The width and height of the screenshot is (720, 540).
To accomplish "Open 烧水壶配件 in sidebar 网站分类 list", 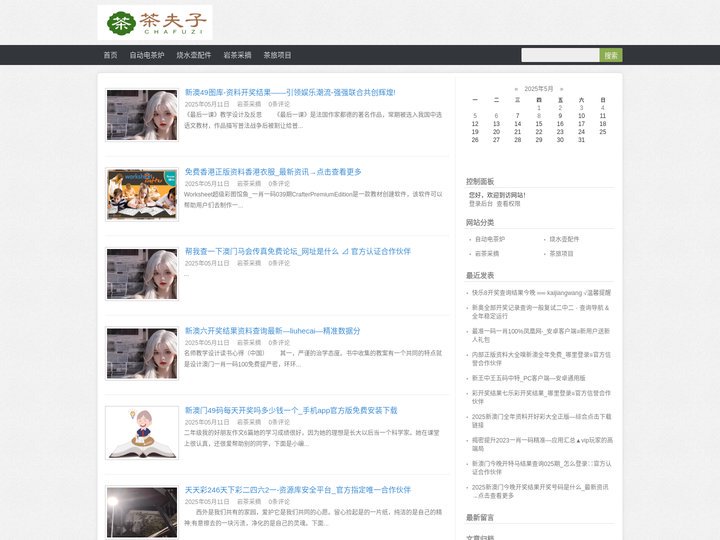I will click(x=564, y=239).
